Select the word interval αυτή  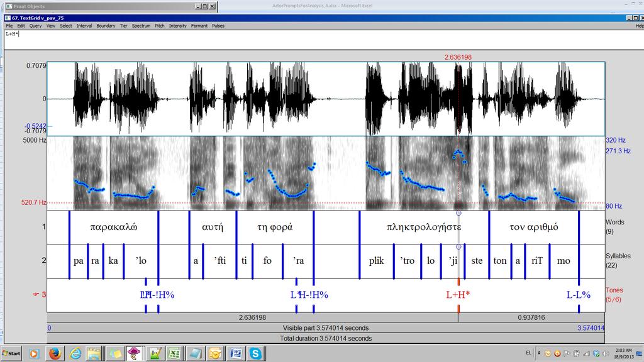click(213, 228)
